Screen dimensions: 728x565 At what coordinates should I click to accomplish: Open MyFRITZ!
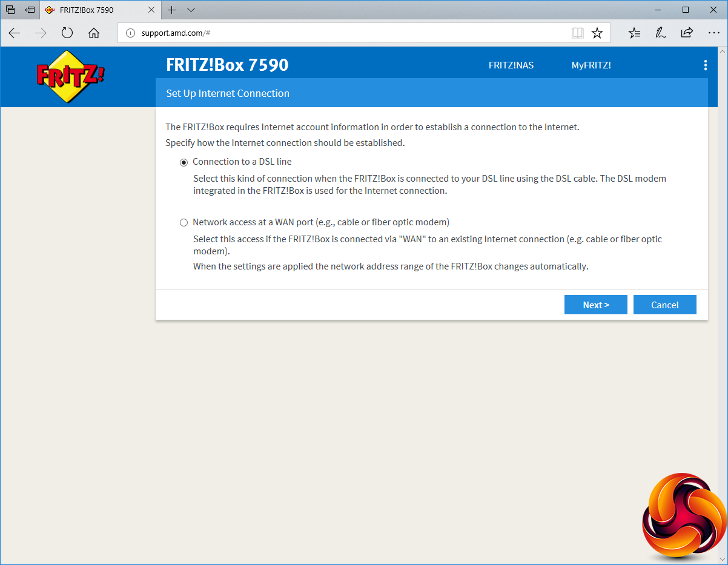(591, 65)
